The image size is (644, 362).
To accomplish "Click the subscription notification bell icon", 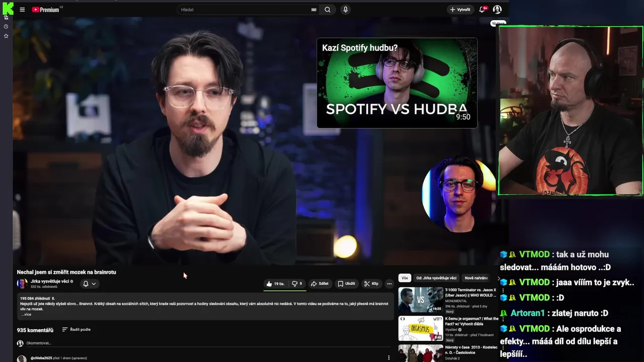I will 86,284.
